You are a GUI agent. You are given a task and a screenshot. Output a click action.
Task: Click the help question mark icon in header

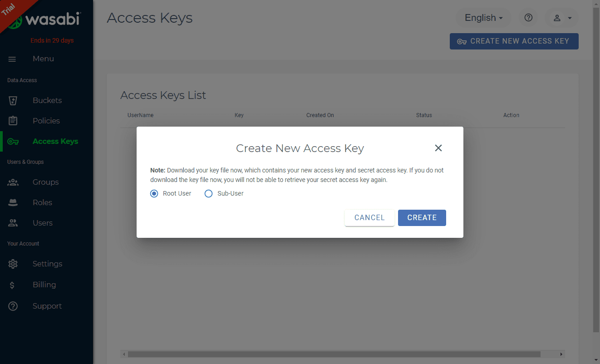528,18
